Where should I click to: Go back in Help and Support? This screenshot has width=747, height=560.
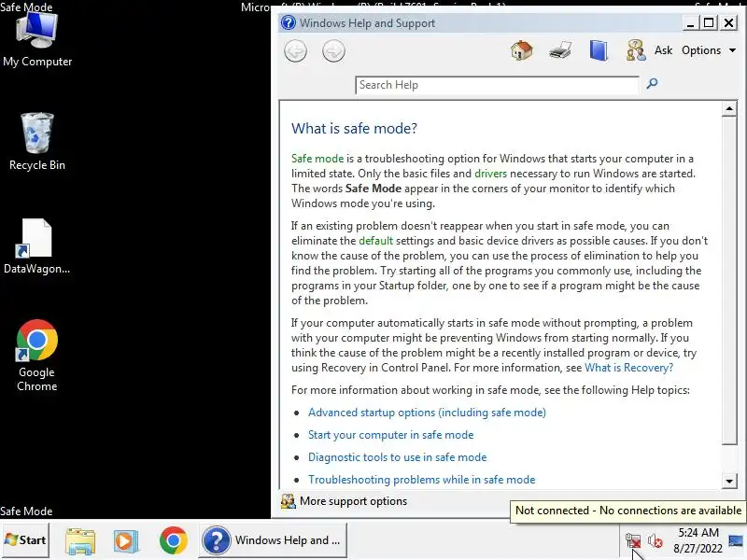click(295, 51)
